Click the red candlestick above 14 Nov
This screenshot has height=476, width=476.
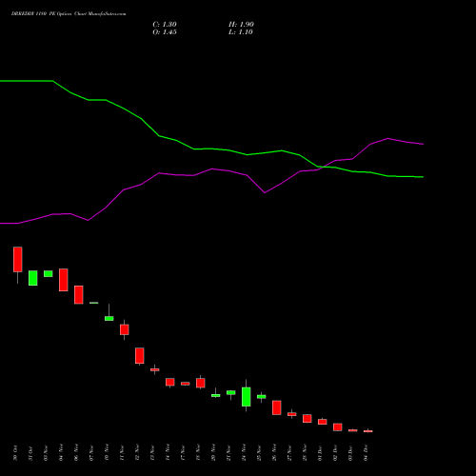click(170, 382)
